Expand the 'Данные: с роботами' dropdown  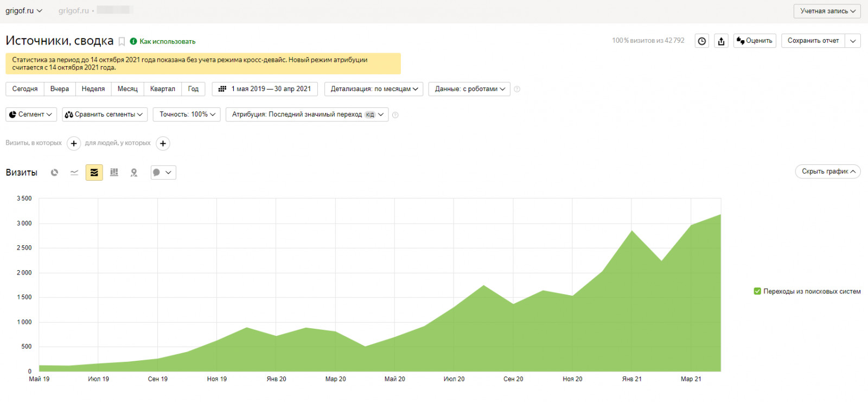point(469,89)
